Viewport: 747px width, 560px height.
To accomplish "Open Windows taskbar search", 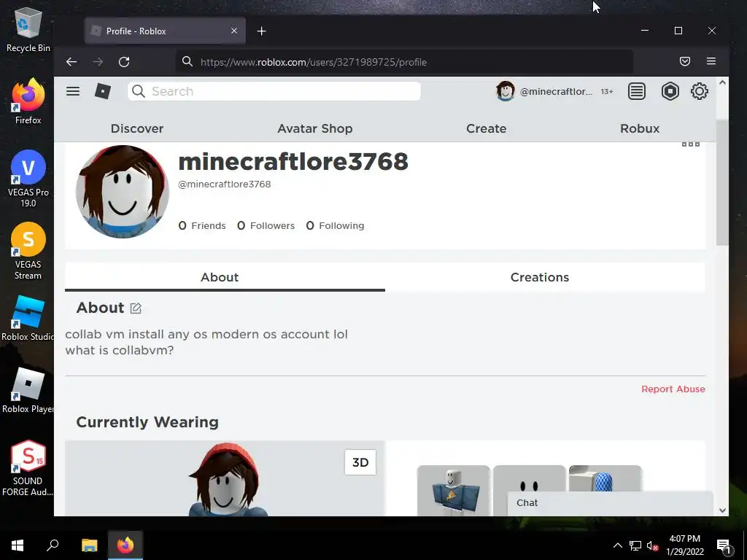I will pyautogui.click(x=53, y=545).
